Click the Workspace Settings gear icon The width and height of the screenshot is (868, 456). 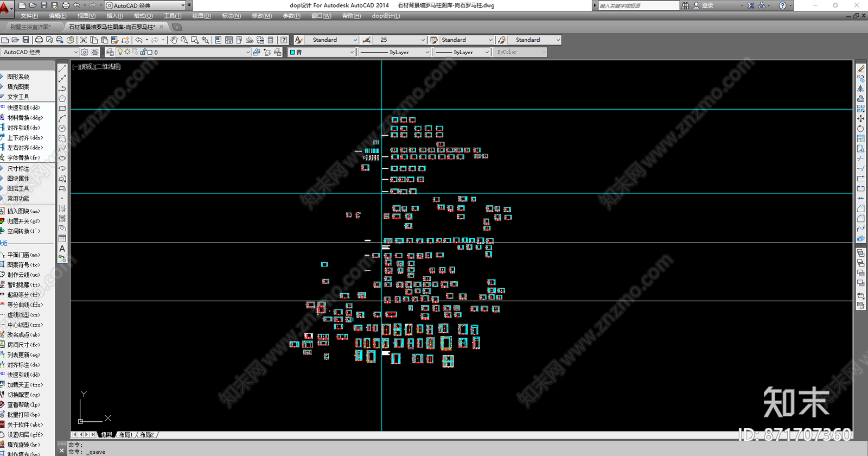(85, 53)
